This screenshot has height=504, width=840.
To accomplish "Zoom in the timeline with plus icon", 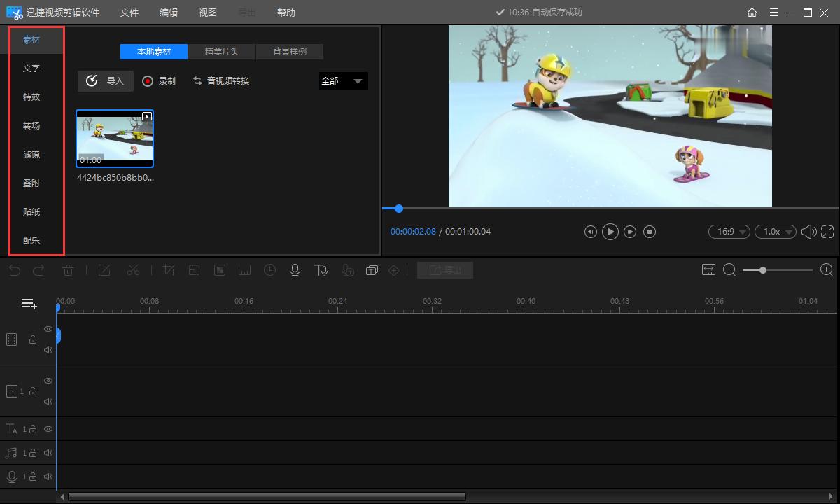I will (826, 270).
